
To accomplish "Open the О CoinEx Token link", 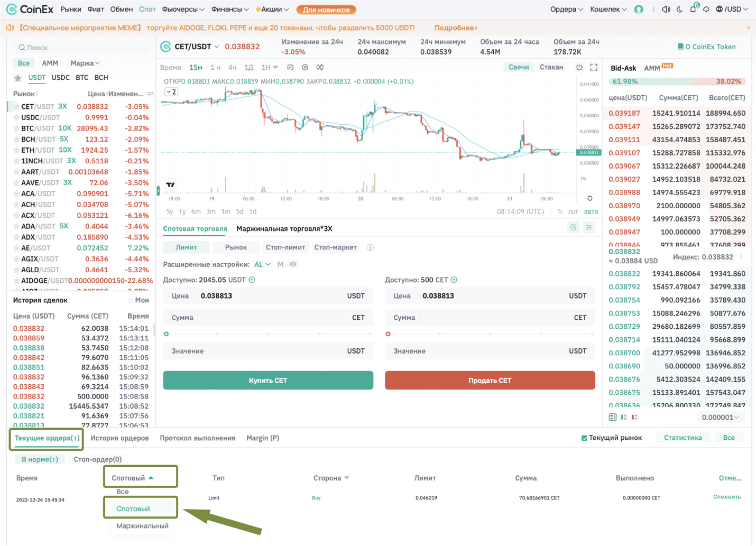I will click(707, 47).
